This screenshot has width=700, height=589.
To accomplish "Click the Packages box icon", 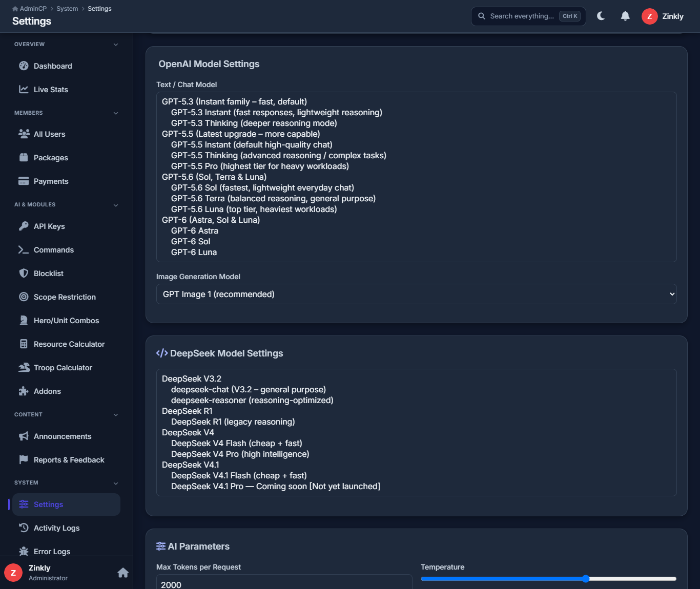I will click(x=24, y=157).
